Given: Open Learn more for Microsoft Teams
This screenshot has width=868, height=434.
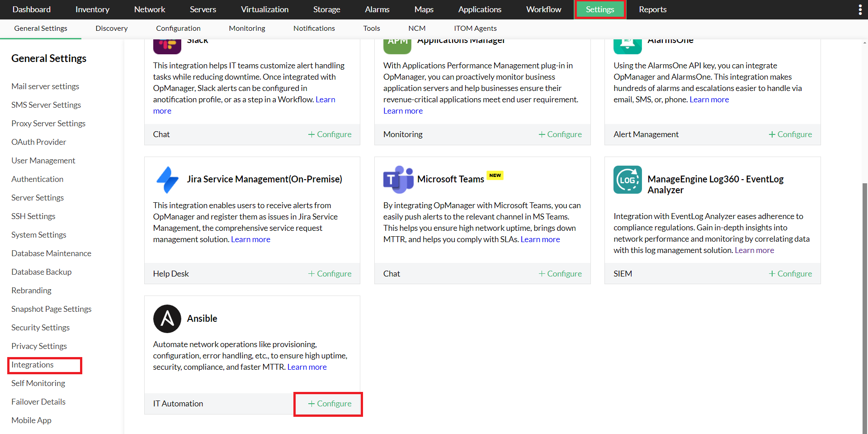Looking at the screenshot, I should tap(540, 239).
